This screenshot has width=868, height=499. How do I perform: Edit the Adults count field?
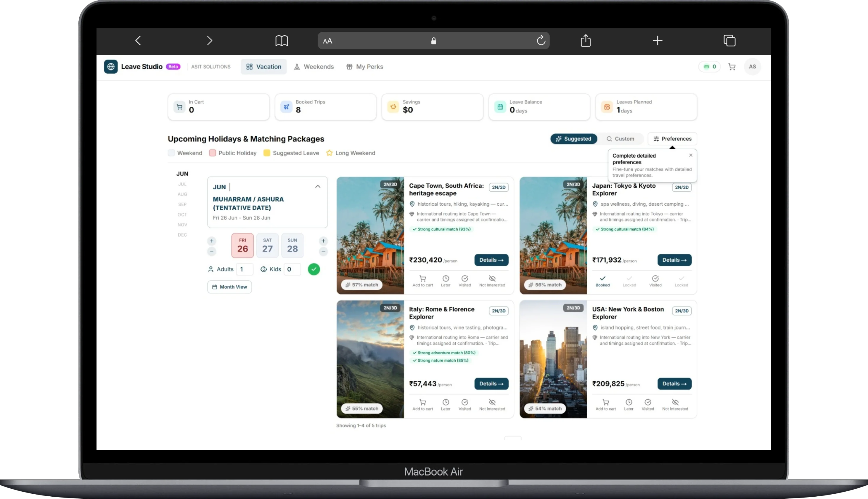click(x=245, y=269)
